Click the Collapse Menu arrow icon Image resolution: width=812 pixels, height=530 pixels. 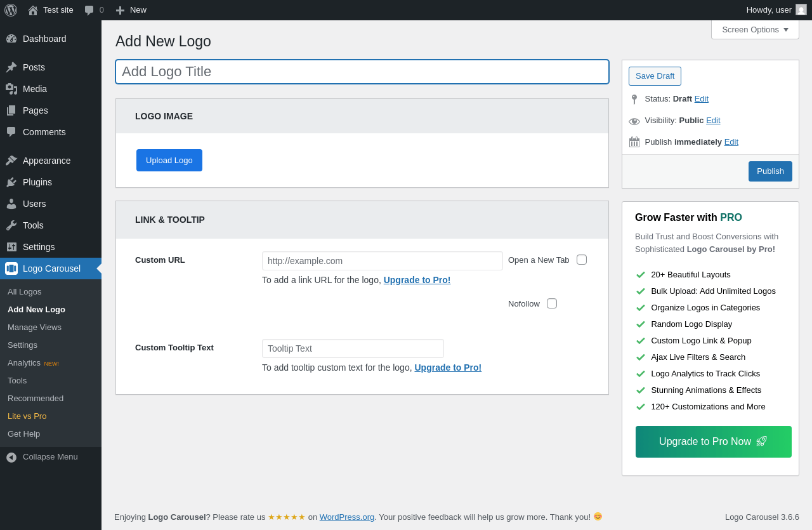pyautogui.click(x=11, y=457)
